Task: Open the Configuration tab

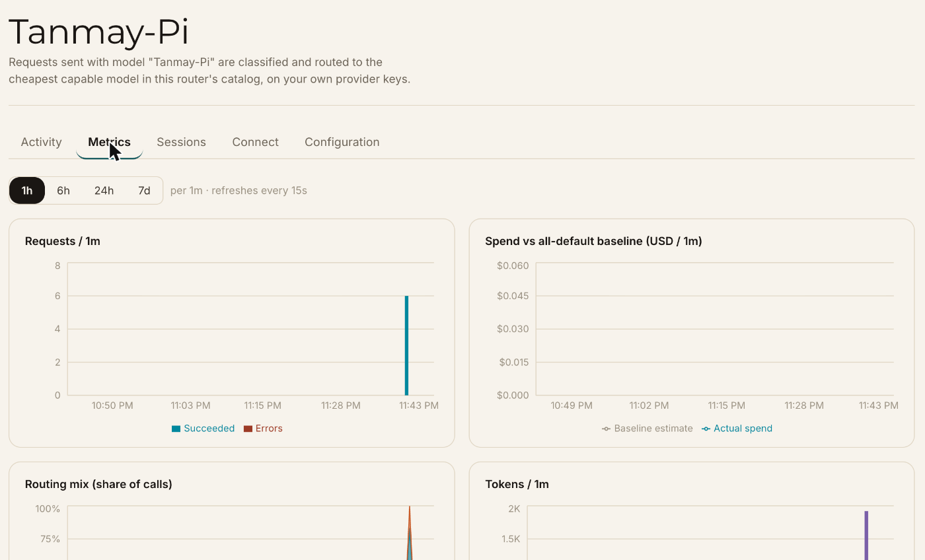Action: 342,142
